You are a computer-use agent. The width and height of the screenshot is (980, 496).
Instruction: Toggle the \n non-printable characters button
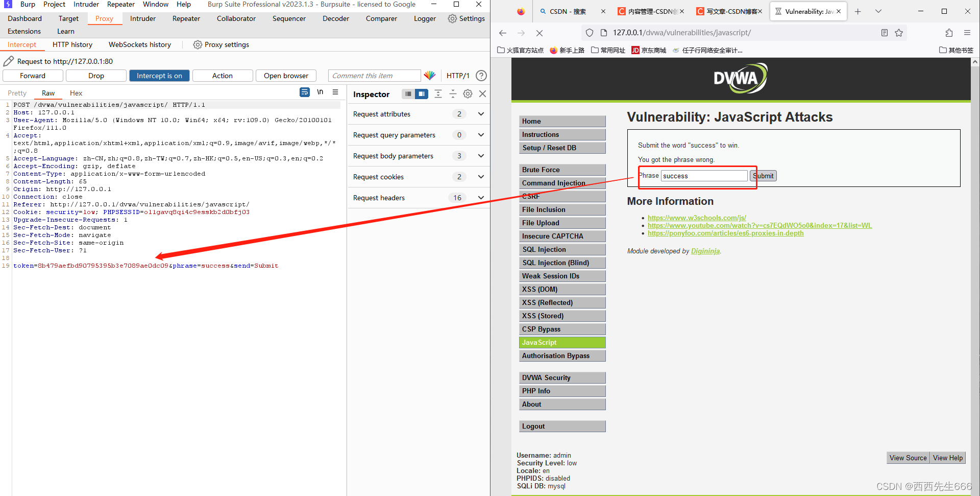click(320, 92)
